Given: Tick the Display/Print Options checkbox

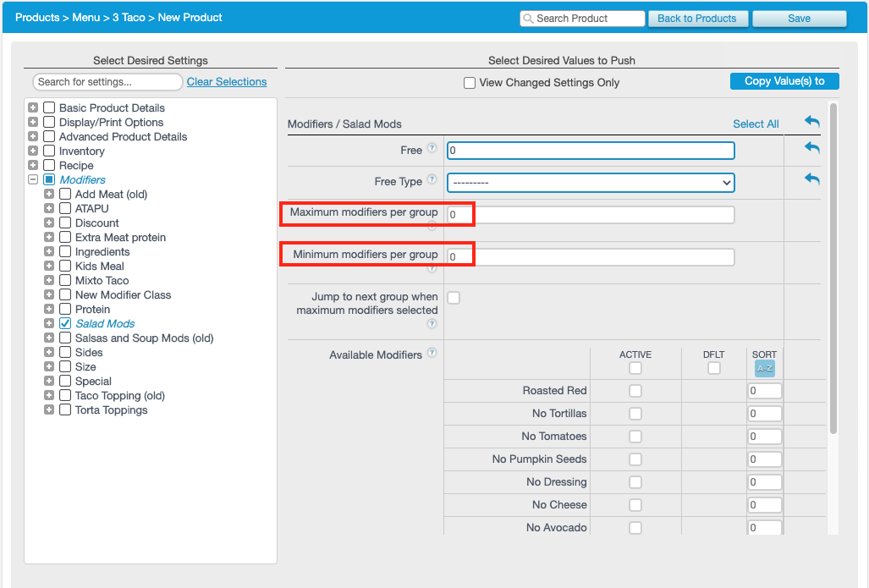Looking at the screenshot, I should click(x=49, y=122).
